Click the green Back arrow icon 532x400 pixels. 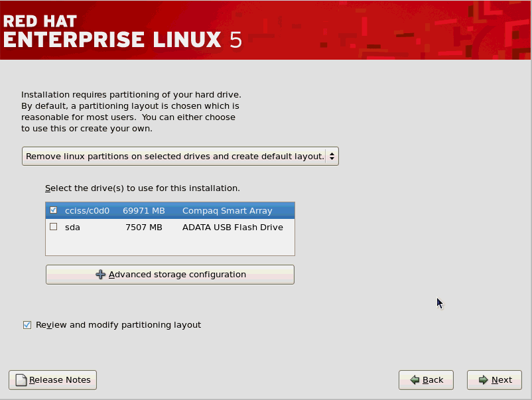pyautogui.click(x=415, y=380)
